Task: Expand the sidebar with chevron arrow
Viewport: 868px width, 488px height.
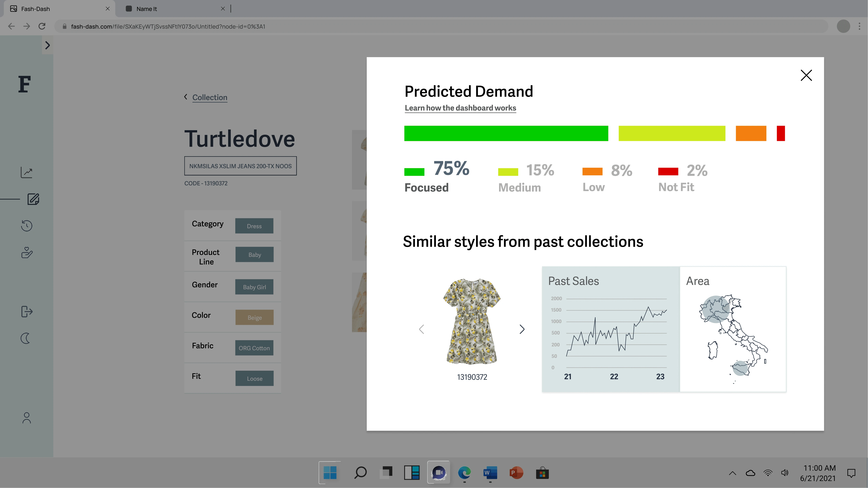Action: pos(47,45)
